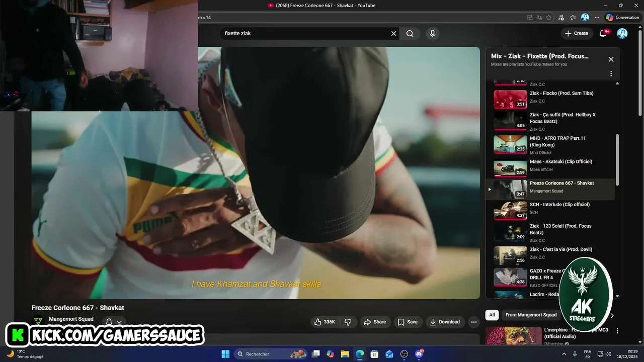Click the translate page icon
644x362 pixels.
pyautogui.click(x=539, y=17)
